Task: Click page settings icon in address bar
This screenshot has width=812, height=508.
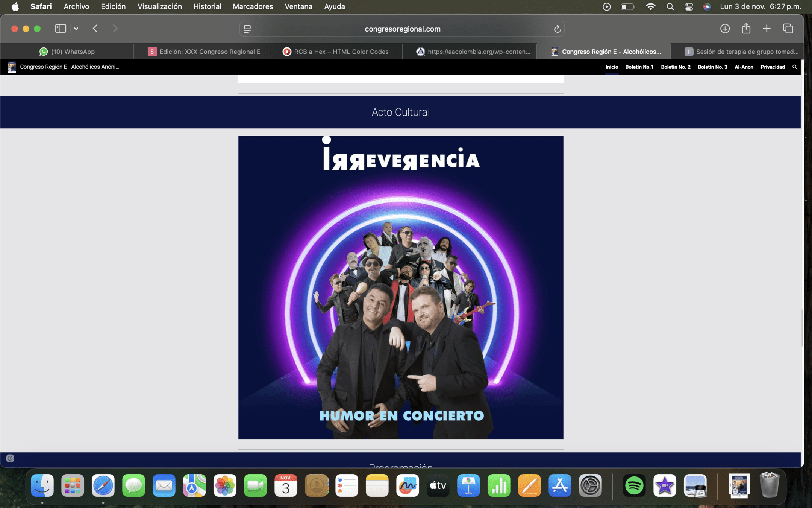Action: click(x=247, y=29)
